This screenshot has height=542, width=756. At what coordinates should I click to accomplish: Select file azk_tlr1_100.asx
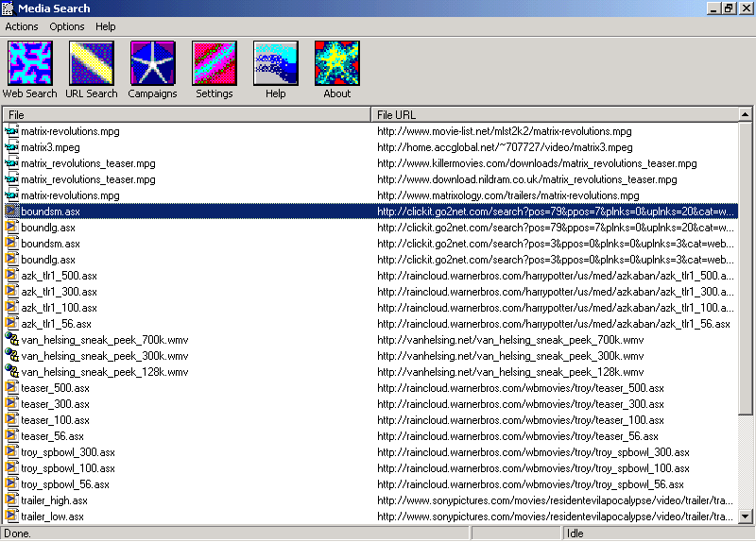pos(59,308)
